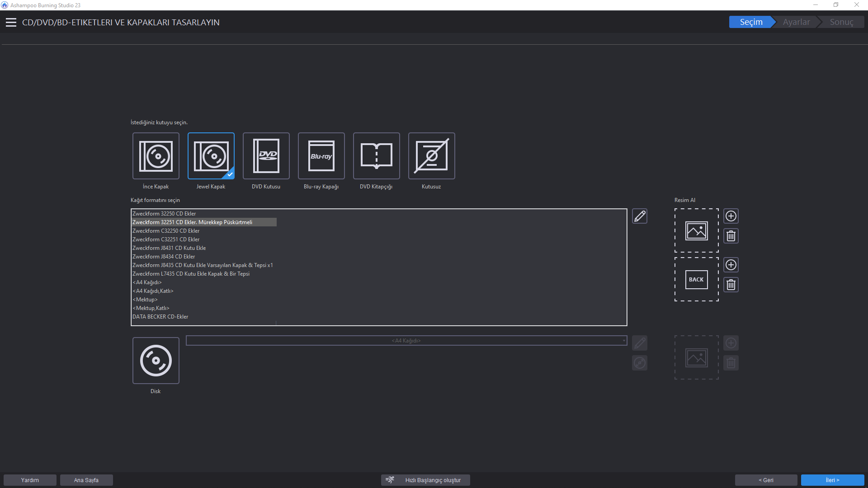Select the Kutusuz no-case icon

tap(432, 156)
